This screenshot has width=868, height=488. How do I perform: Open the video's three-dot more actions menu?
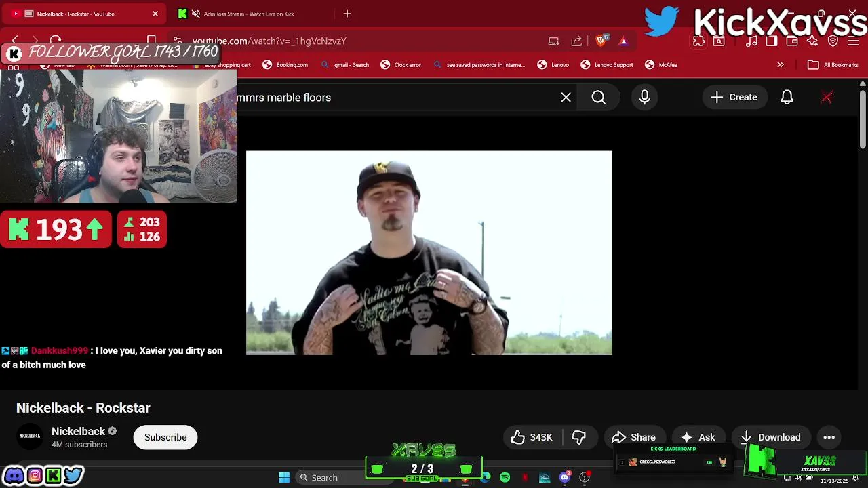coord(829,437)
